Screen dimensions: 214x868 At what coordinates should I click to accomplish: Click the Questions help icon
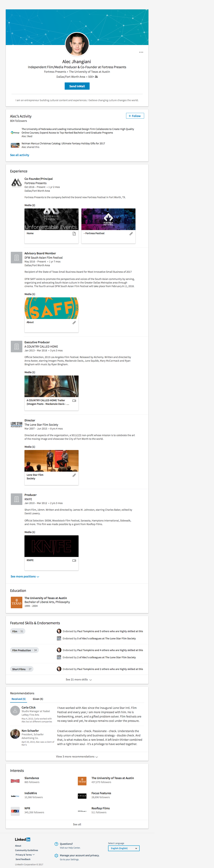56,844
